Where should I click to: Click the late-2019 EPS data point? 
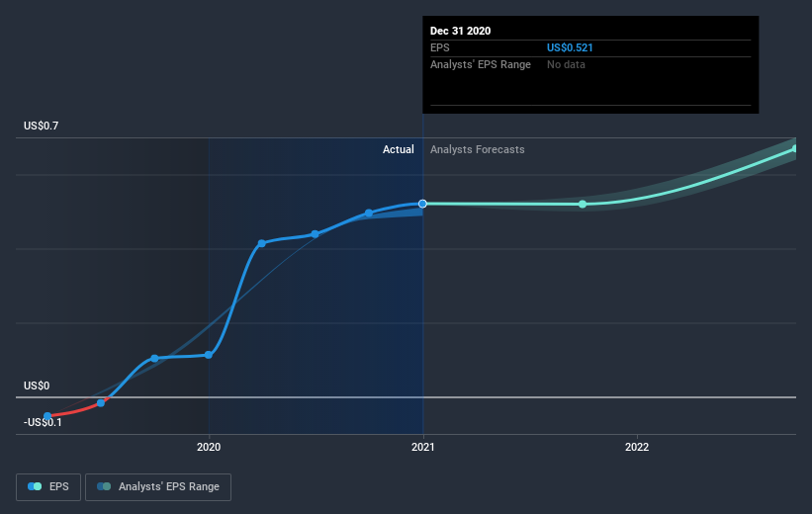pyautogui.click(x=154, y=359)
